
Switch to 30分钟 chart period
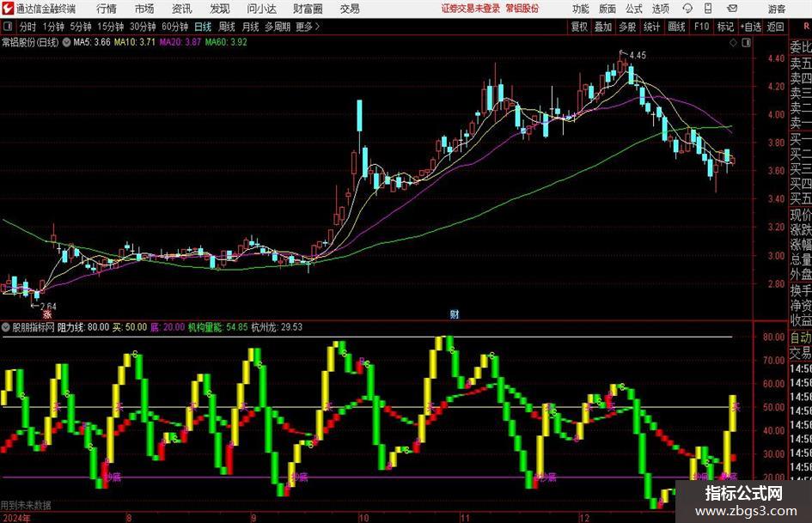(x=143, y=27)
